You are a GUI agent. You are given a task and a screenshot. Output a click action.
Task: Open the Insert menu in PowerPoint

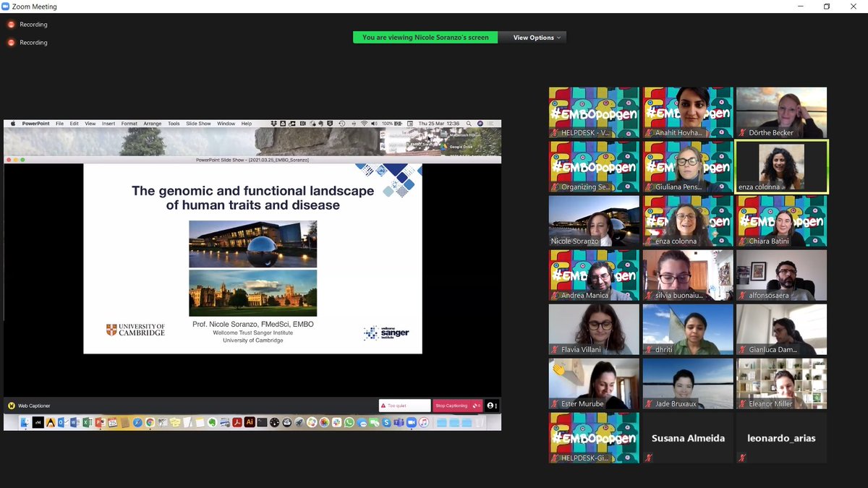pyautogui.click(x=109, y=124)
